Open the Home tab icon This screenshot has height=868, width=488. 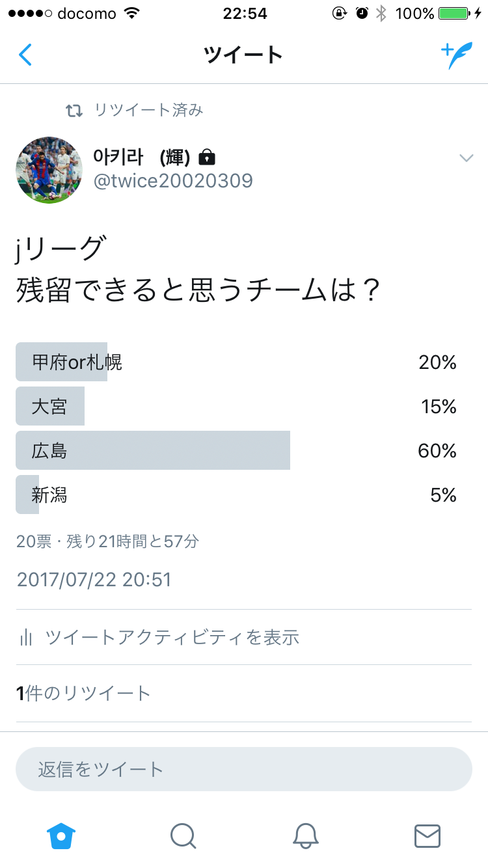[61, 835]
